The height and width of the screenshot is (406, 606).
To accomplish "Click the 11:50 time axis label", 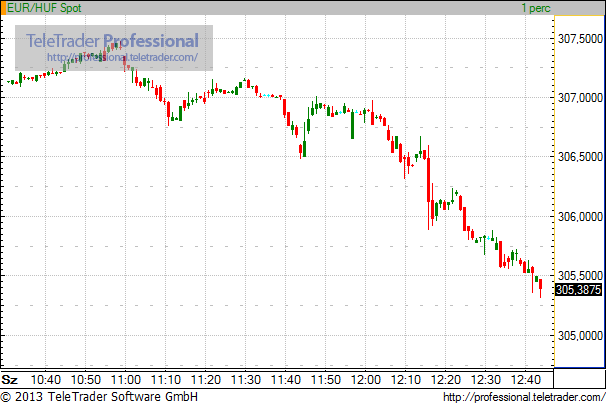I will (326, 380).
